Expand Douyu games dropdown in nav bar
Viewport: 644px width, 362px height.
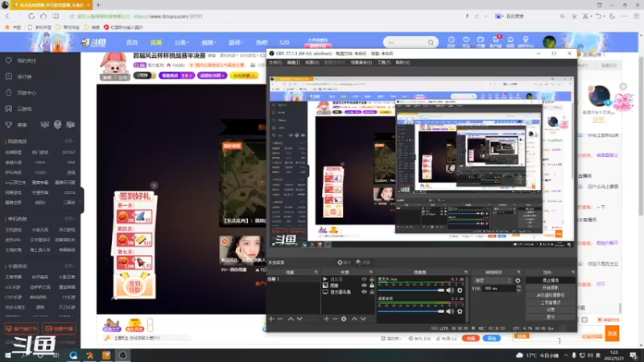click(x=236, y=43)
